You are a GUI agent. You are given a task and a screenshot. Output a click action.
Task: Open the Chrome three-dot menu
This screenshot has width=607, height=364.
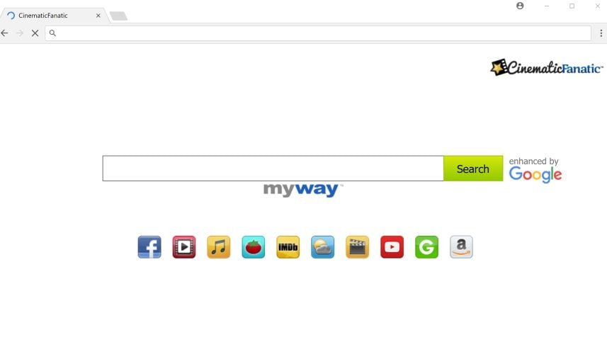click(601, 33)
